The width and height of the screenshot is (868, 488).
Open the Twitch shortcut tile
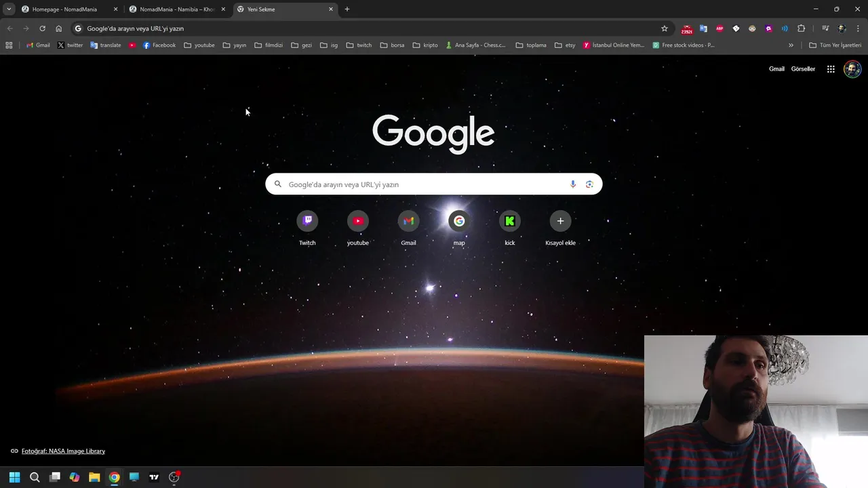(307, 228)
